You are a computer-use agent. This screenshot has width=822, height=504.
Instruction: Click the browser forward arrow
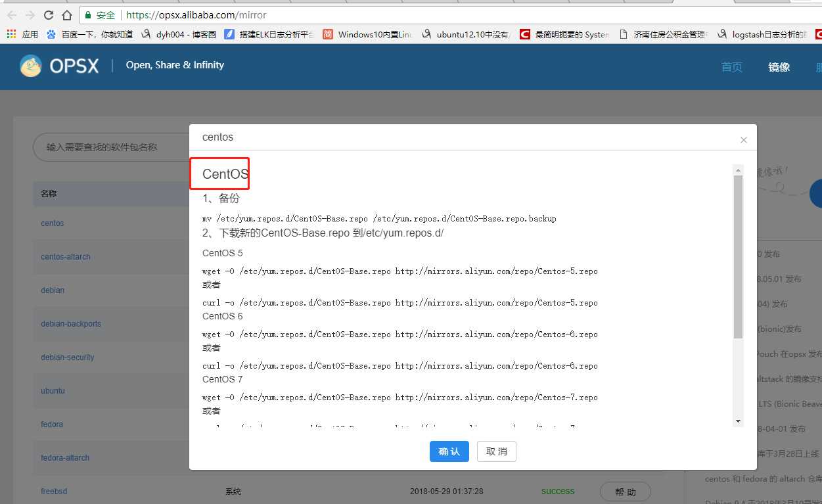[30, 14]
